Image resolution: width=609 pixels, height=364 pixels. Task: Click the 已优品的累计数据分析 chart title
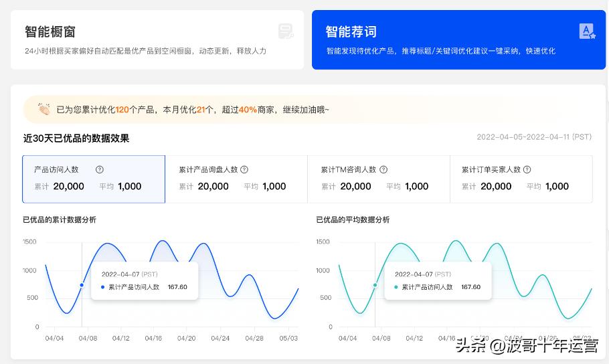60,220
